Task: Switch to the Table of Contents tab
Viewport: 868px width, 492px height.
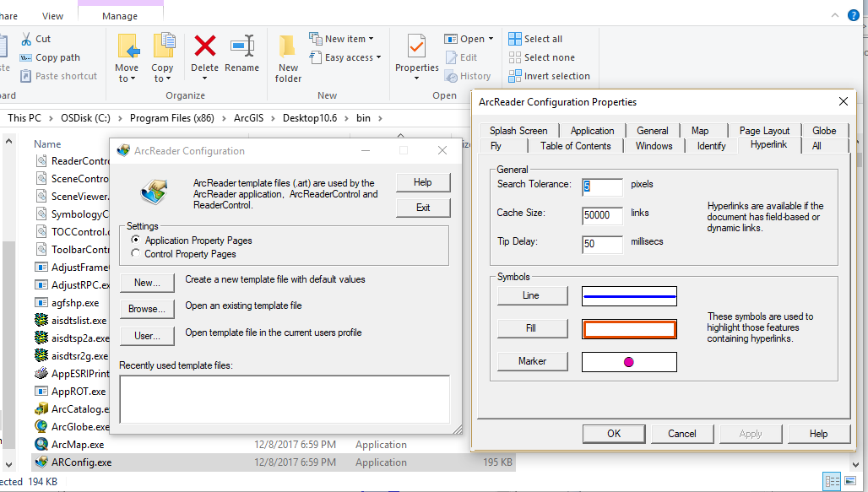Action: coord(576,145)
